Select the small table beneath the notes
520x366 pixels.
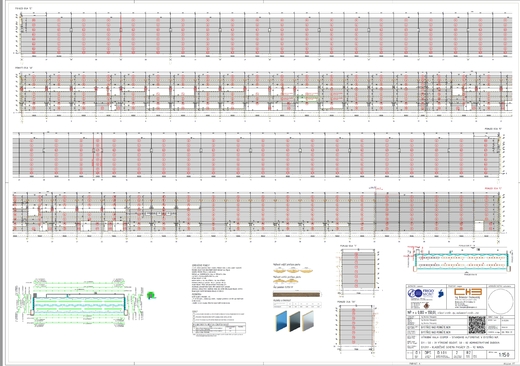click(x=219, y=328)
